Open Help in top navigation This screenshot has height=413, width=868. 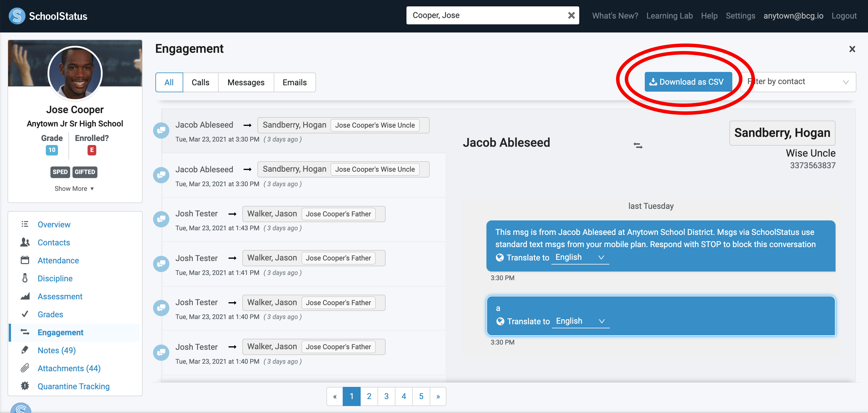pyautogui.click(x=709, y=16)
